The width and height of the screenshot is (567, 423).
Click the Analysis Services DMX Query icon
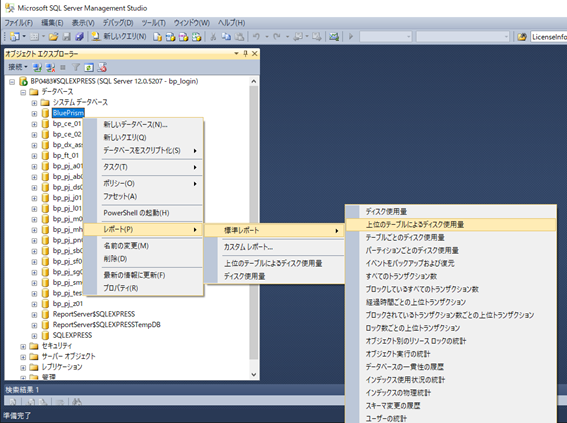click(x=183, y=37)
